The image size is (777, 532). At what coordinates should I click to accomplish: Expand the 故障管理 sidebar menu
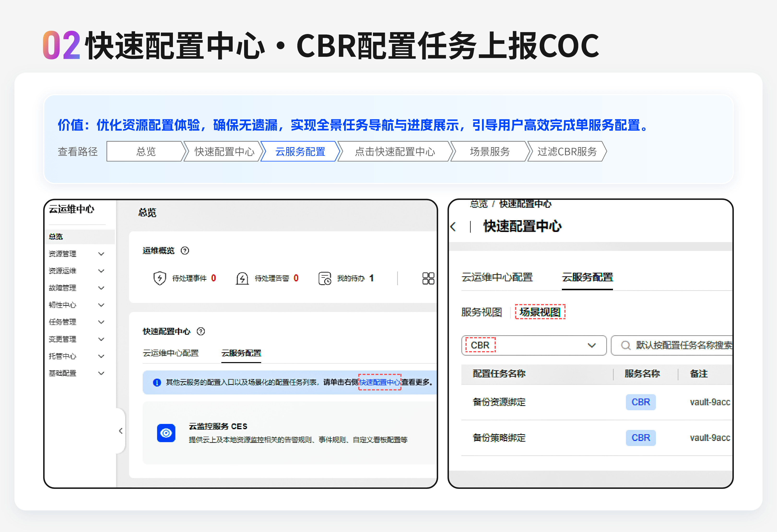point(101,288)
